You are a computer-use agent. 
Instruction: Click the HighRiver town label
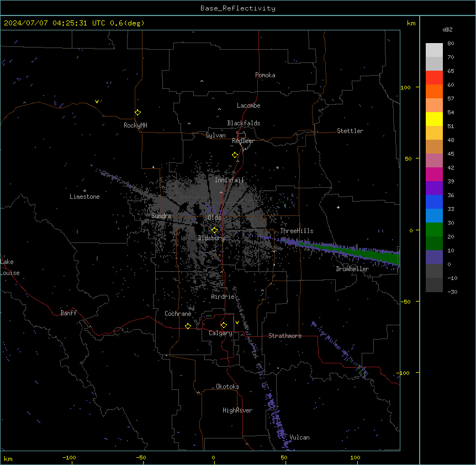coord(237,410)
